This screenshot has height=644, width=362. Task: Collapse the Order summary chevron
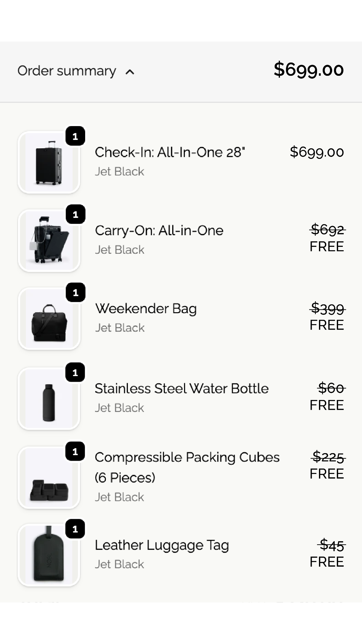(130, 72)
